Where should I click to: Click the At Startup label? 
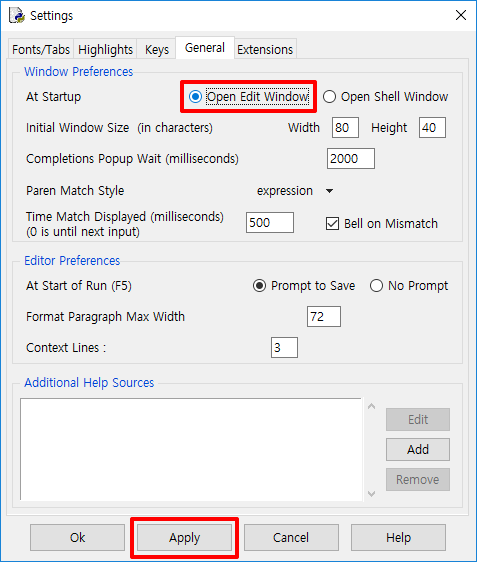(x=53, y=96)
